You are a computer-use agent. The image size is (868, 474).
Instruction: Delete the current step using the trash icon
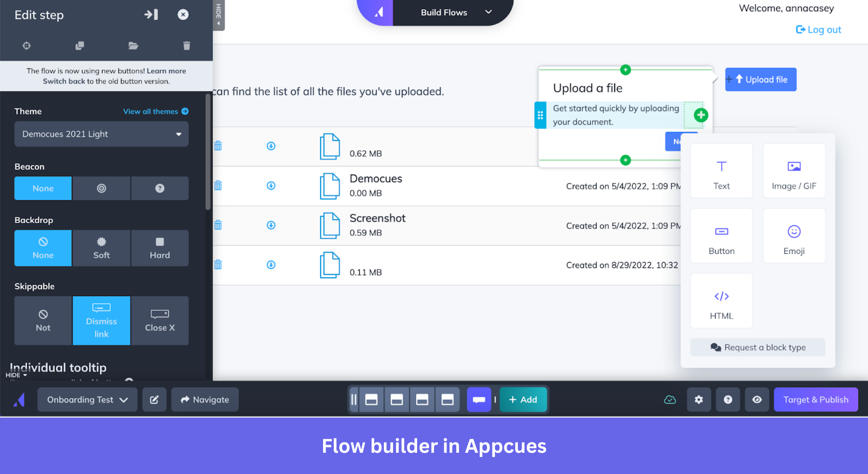pyautogui.click(x=187, y=46)
